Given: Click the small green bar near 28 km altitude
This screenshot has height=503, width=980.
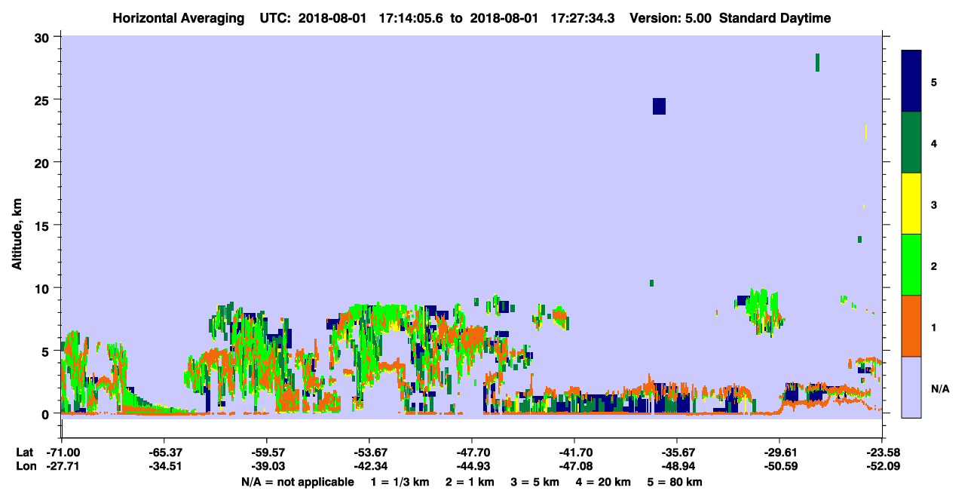Looking at the screenshot, I should 817,63.
